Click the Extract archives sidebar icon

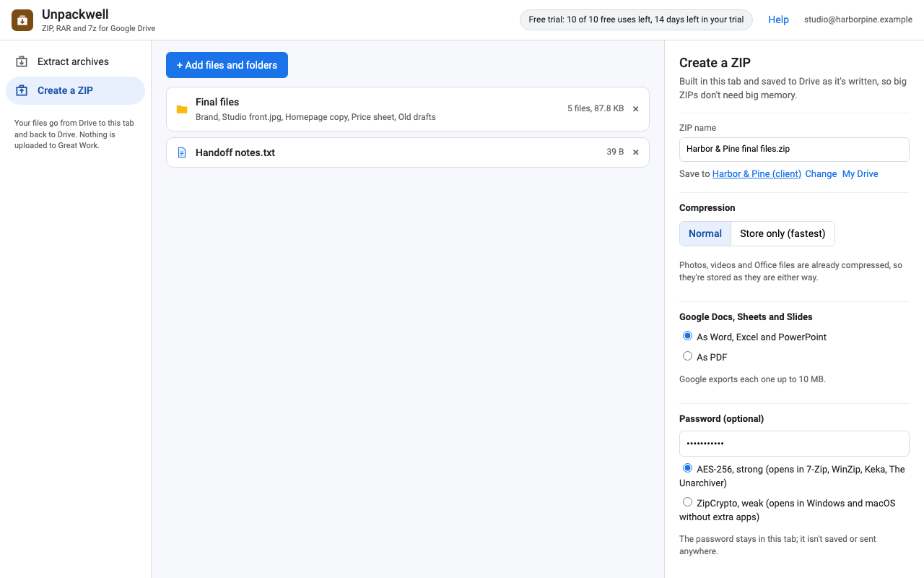point(22,61)
